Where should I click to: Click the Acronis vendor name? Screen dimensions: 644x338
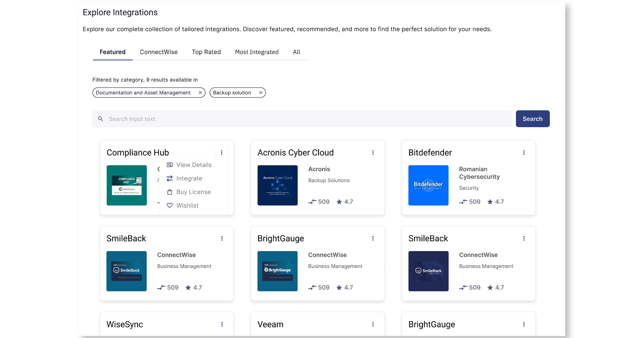[x=319, y=169]
